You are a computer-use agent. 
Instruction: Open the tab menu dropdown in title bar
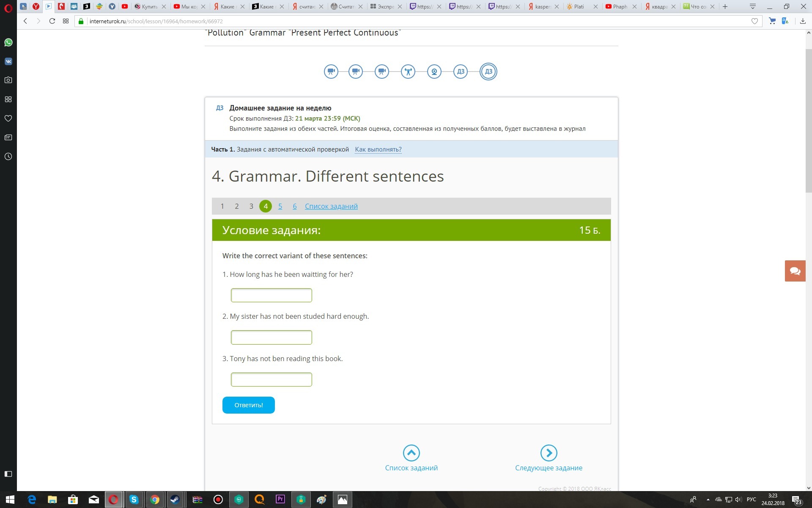tap(752, 6)
